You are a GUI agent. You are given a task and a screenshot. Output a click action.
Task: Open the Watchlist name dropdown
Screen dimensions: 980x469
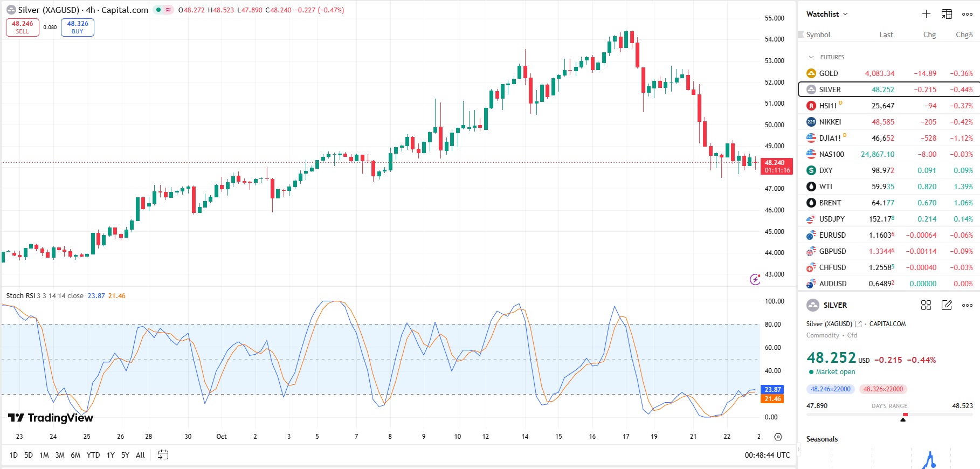[827, 14]
